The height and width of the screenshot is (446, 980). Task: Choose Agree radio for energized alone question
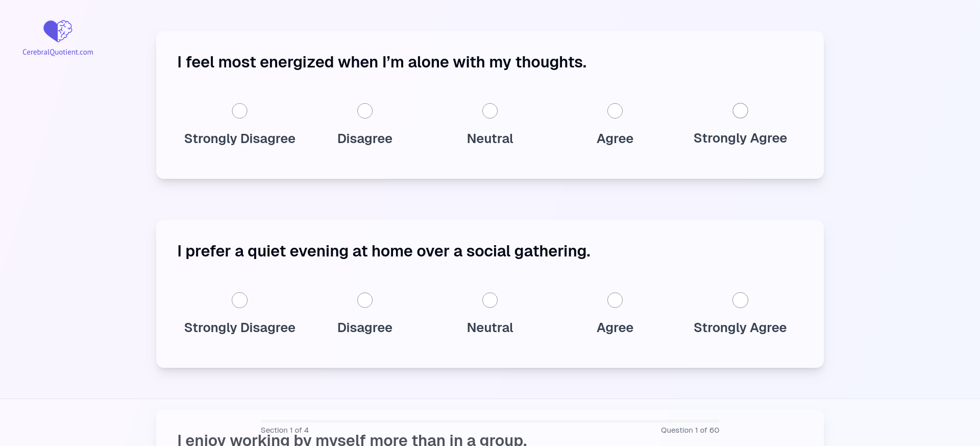(615, 111)
